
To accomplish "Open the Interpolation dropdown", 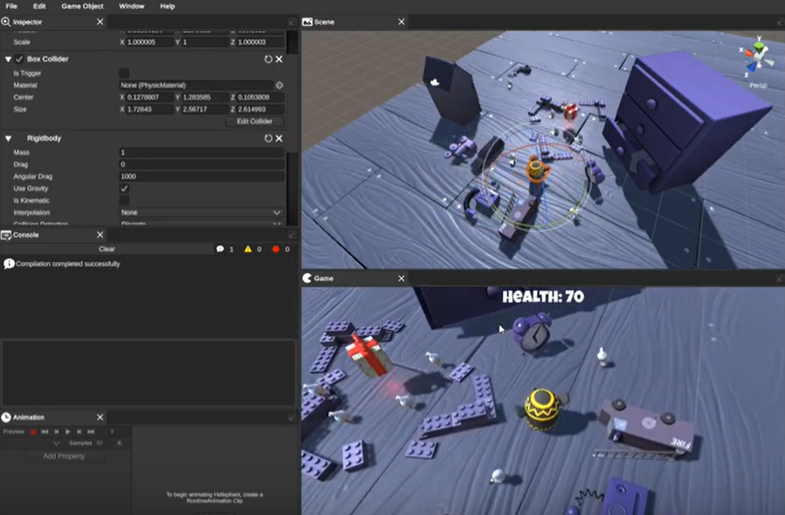I will pyautogui.click(x=201, y=212).
